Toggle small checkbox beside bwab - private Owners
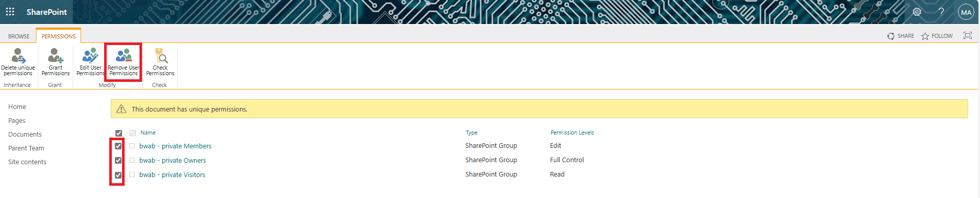Screen dimensions: 980x198 coord(132,160)
